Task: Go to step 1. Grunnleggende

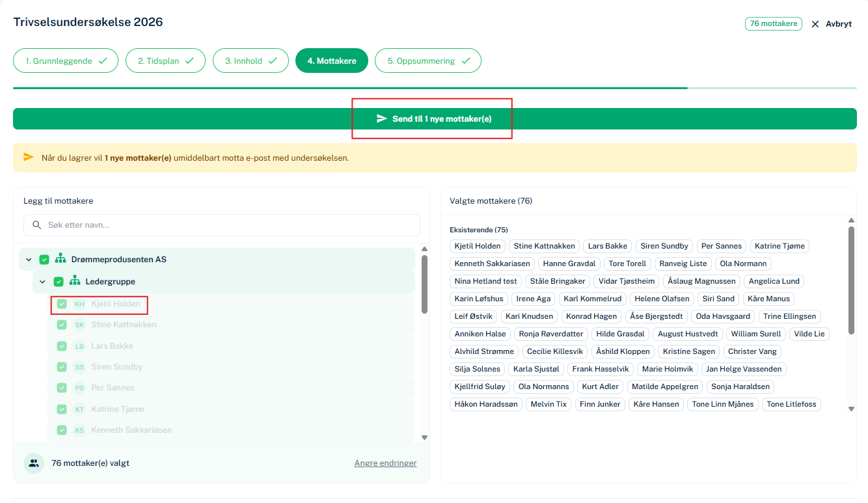Action: 66,61
